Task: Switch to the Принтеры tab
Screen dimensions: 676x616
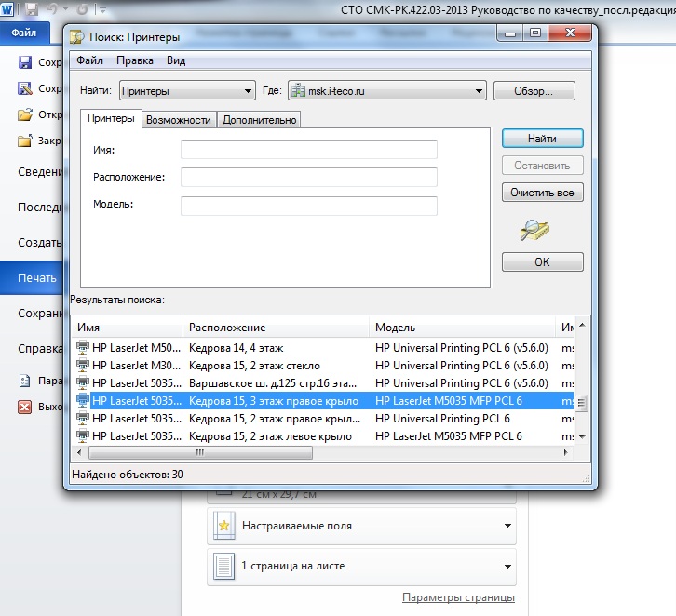Action: coord(111,118)
